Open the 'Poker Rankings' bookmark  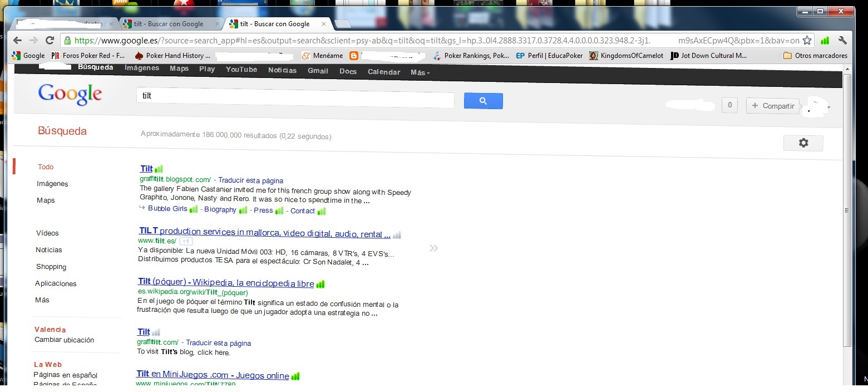pos(471,56)
